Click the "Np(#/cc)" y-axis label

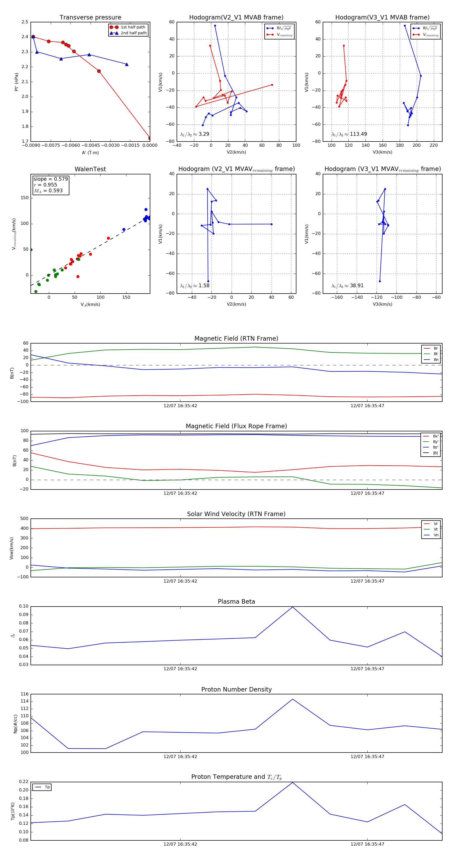(x=16, y=724)
